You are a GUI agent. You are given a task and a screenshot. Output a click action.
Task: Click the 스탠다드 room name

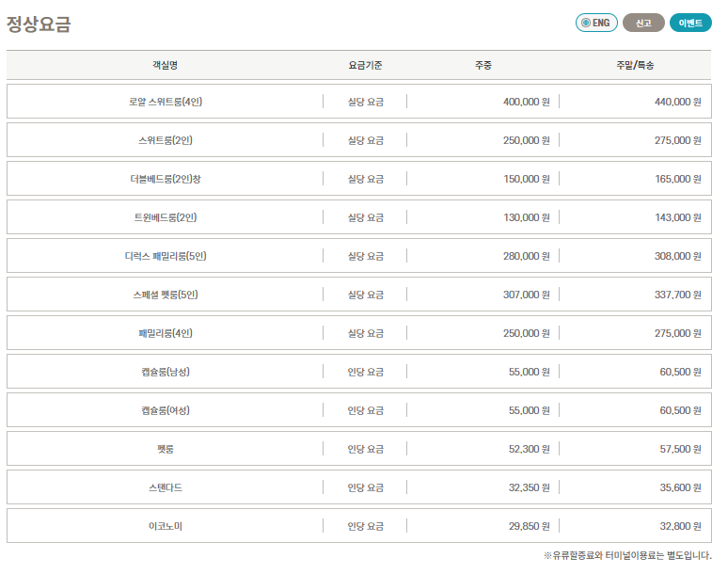click(x=166, y=487)
